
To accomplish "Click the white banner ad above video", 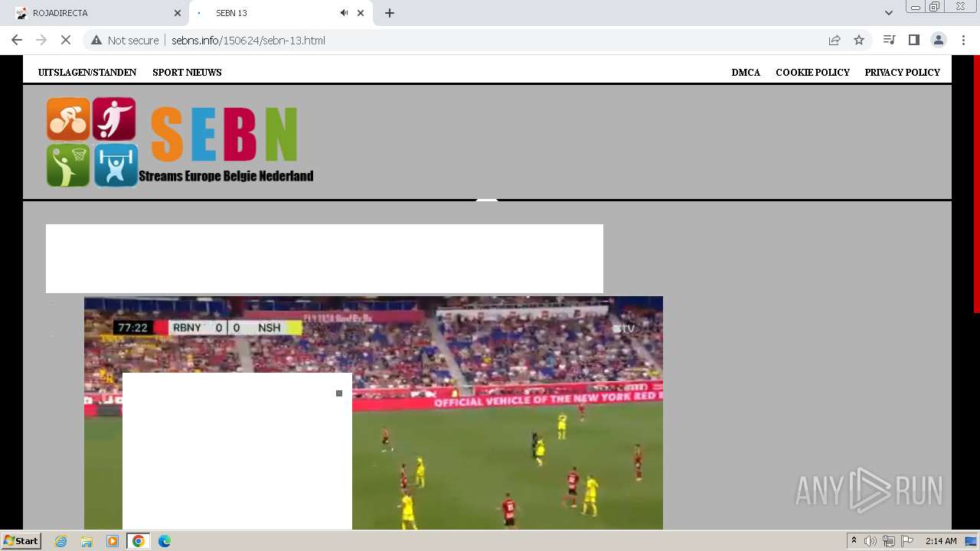I will pyautogui.click(x=325, y=259).
